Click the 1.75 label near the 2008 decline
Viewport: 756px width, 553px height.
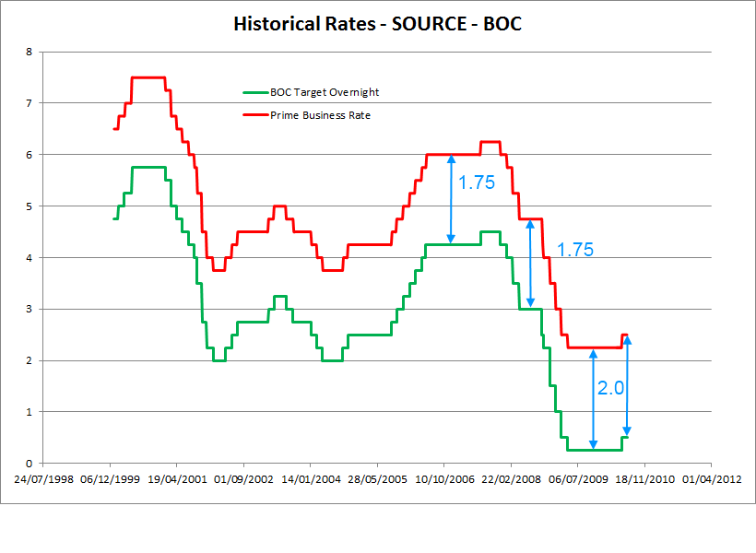click(575, 250)
